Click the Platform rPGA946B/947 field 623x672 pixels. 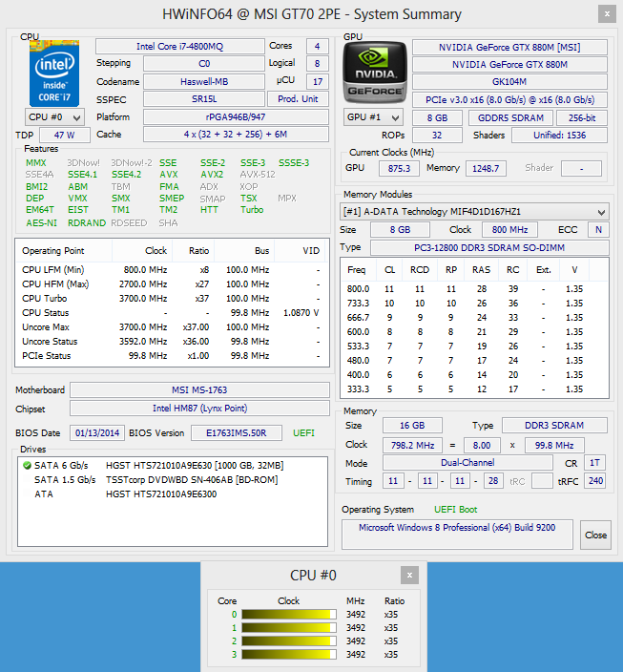coord(236,117)
